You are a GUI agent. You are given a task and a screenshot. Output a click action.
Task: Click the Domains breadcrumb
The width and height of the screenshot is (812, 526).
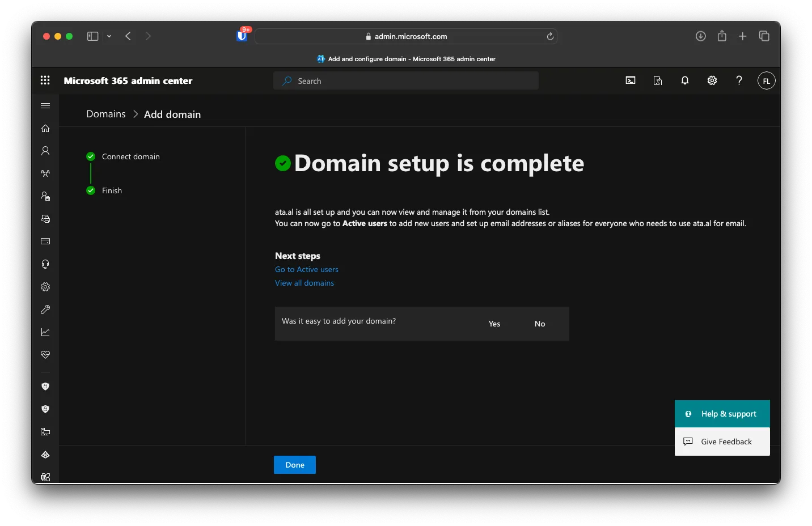click(x=106, y=114)
